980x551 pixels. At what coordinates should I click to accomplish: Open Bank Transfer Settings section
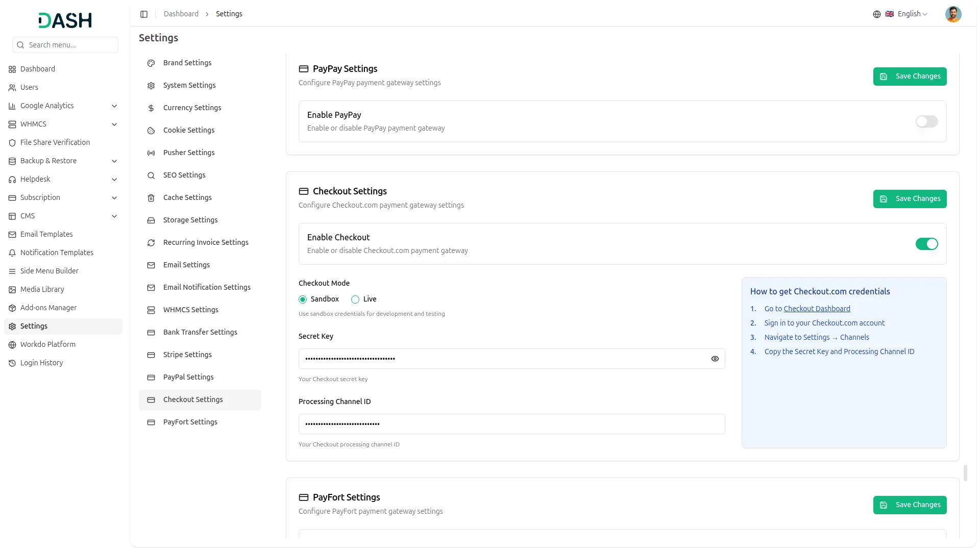(x=200, y=333)
